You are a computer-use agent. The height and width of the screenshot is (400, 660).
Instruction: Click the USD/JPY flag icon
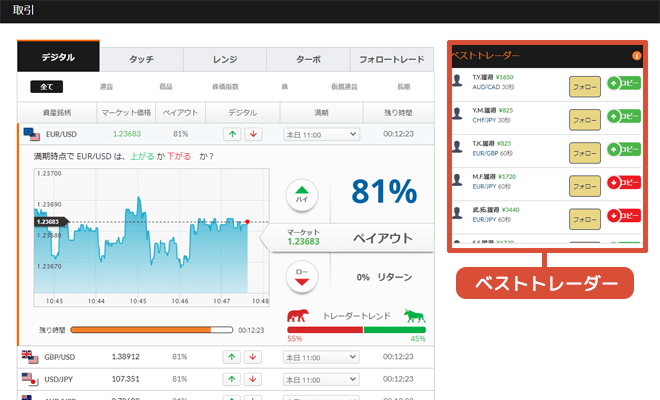30,379
